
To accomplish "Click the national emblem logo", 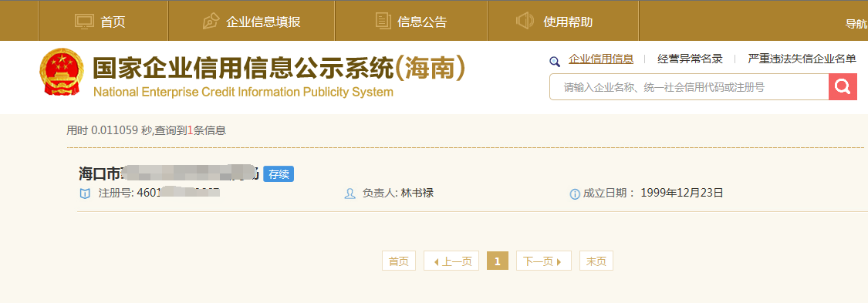I will (62, 73).
